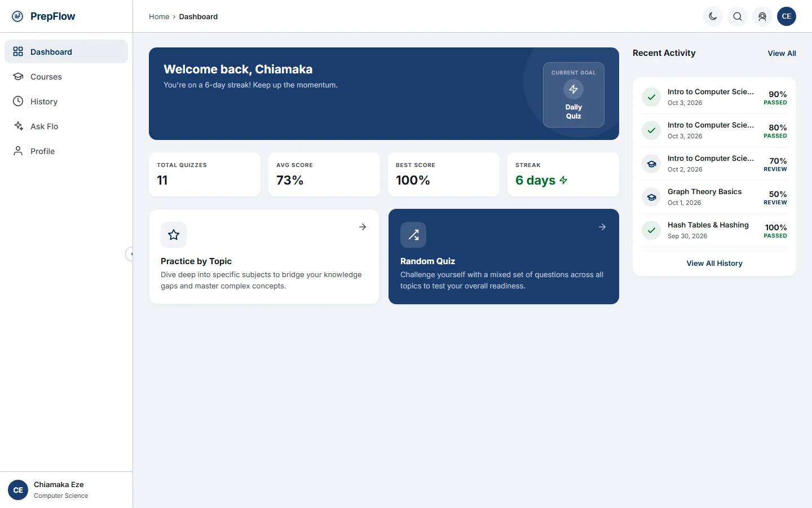This screenshot has height=508, width=812.
Task: Open Profile in the sidebar
Action: [66, 151]
